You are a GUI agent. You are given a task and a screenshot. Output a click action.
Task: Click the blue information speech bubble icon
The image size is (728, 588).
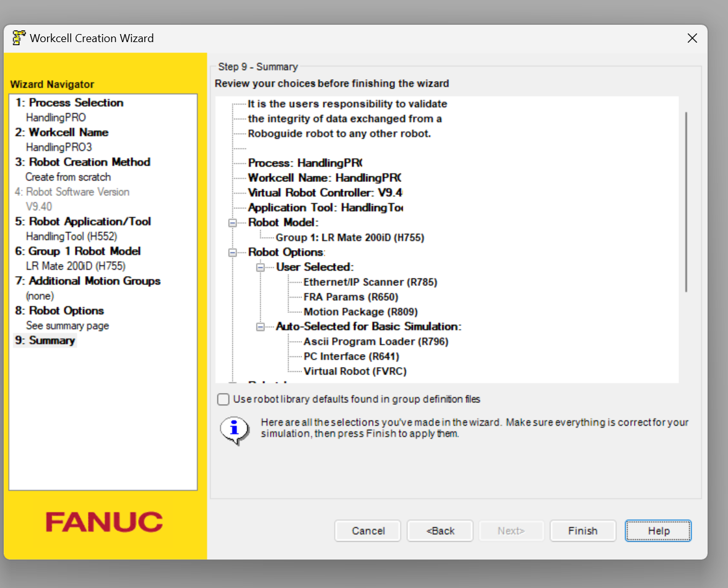pos(235,430)
